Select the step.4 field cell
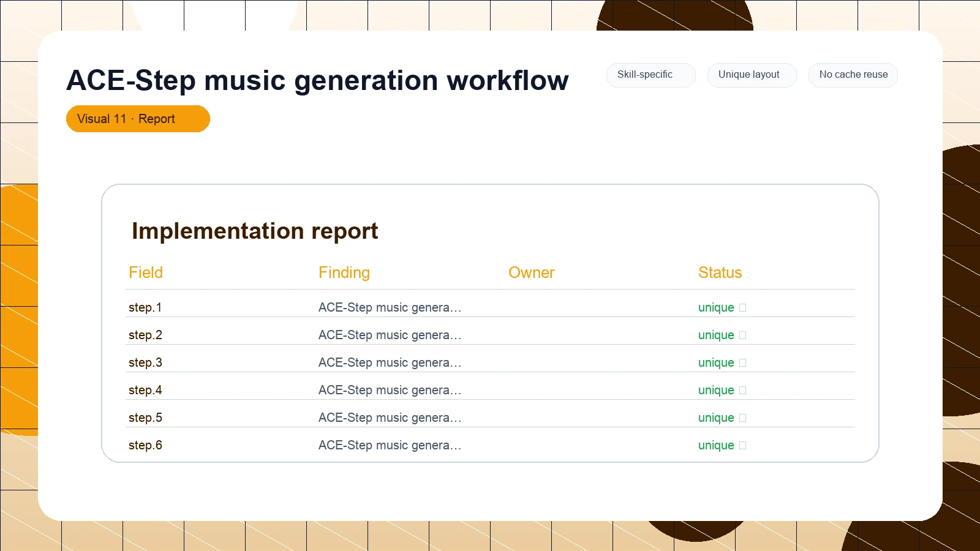Screen dimensions: 980x551 (145, 390)
